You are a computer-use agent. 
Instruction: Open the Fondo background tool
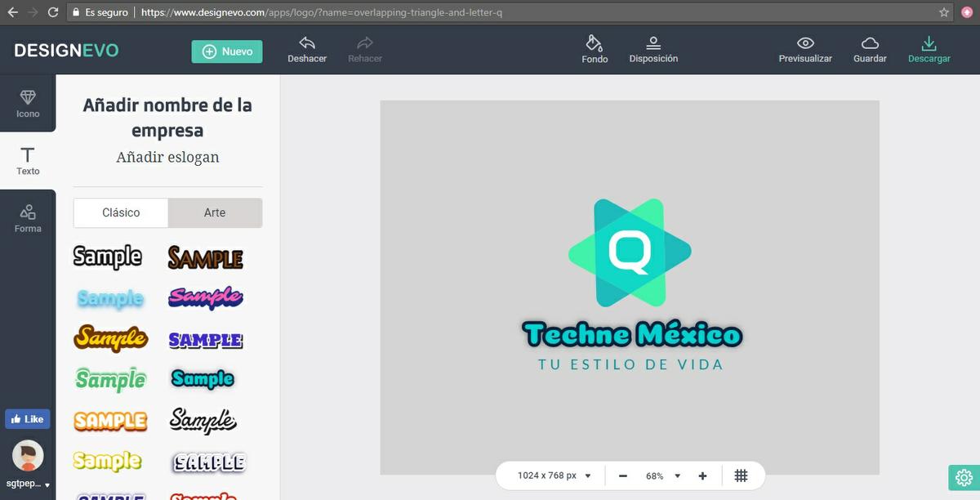tap(595, 43)
